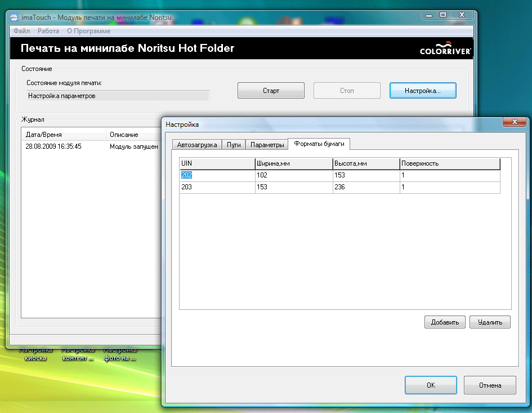532x413 pixels.
Task: Close the Настройка dialog window
Action: [515, 122]
